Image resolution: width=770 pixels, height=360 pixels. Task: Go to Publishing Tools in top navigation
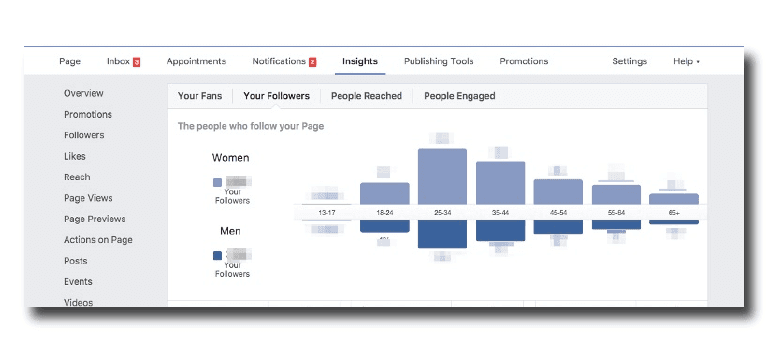[x=439, y=61]
